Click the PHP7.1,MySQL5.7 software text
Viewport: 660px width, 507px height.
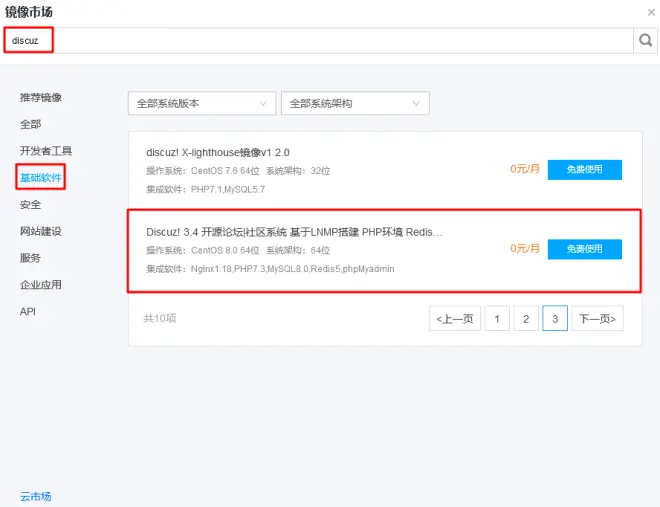228,189
